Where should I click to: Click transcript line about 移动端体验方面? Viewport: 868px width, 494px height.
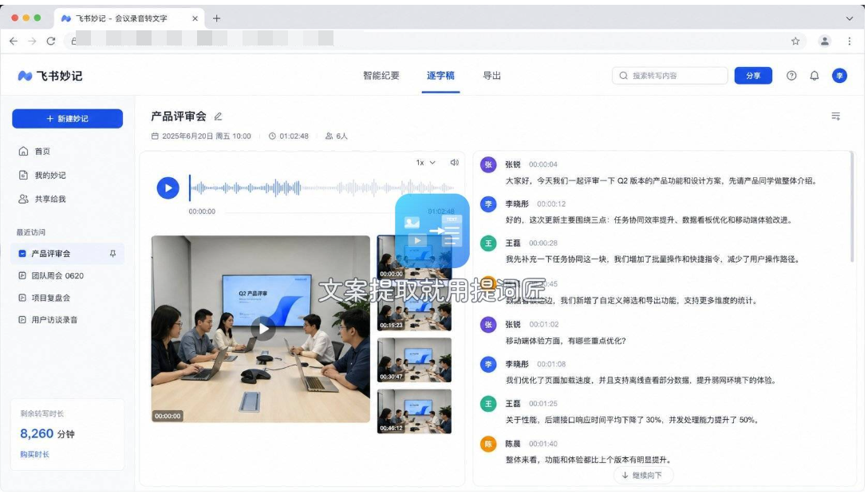tap(565, 341)
